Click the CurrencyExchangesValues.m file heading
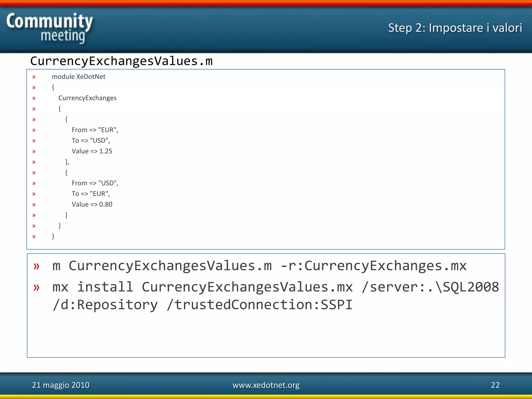This screenshot has height=399, width=532. click(121, 61)
